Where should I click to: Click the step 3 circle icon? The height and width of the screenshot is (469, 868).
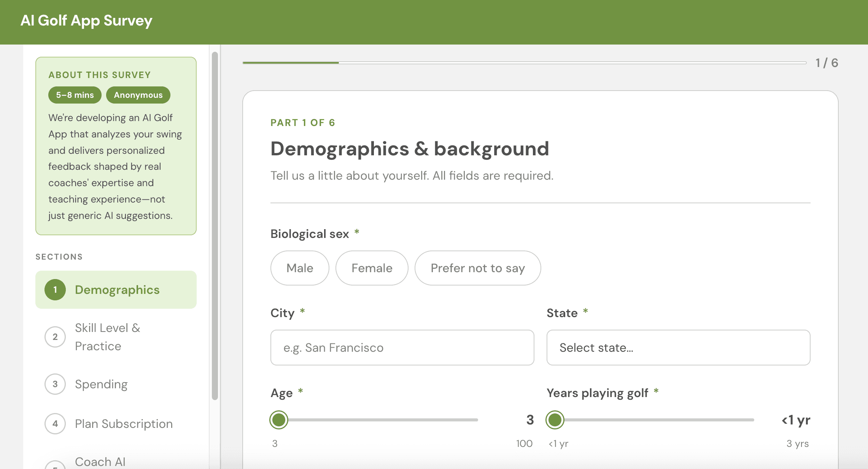(55, 384)
